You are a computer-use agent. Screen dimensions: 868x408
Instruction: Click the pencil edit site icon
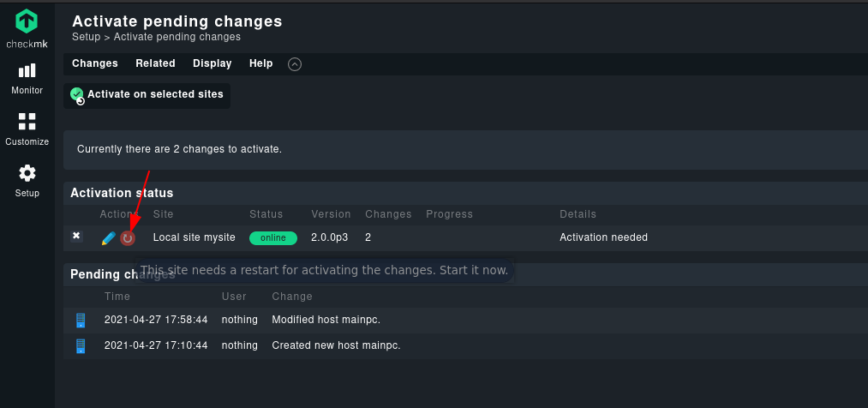point(109,238)
